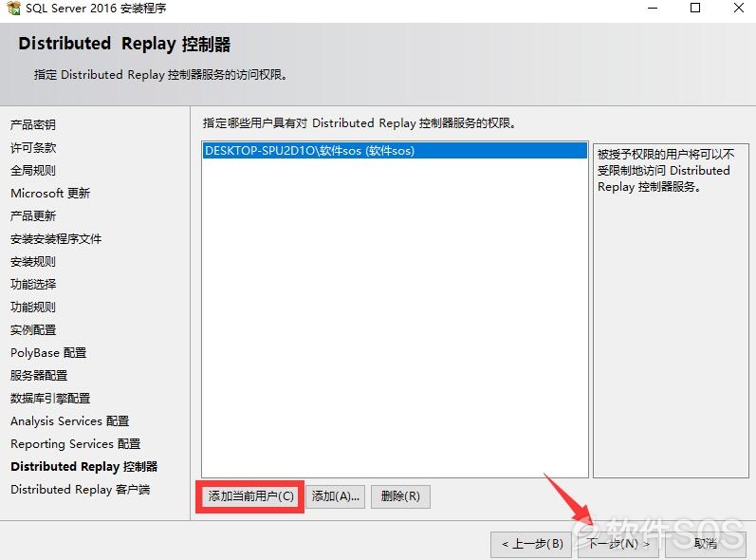756x560 pixels.
Task: Close the SQL Server 2016 setup window
Action: pos(739,8)
